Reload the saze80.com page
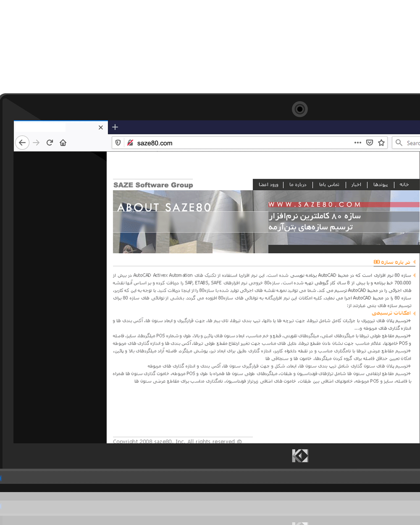The height and width of the screenshot is (525, 420). [x=50, y=143]
